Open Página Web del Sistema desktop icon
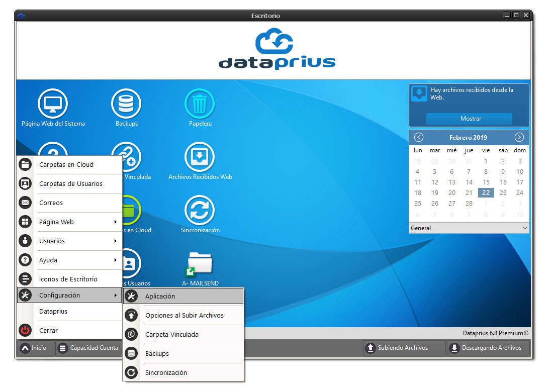Viewport: 551px width, 392px height. coord(53,104)
